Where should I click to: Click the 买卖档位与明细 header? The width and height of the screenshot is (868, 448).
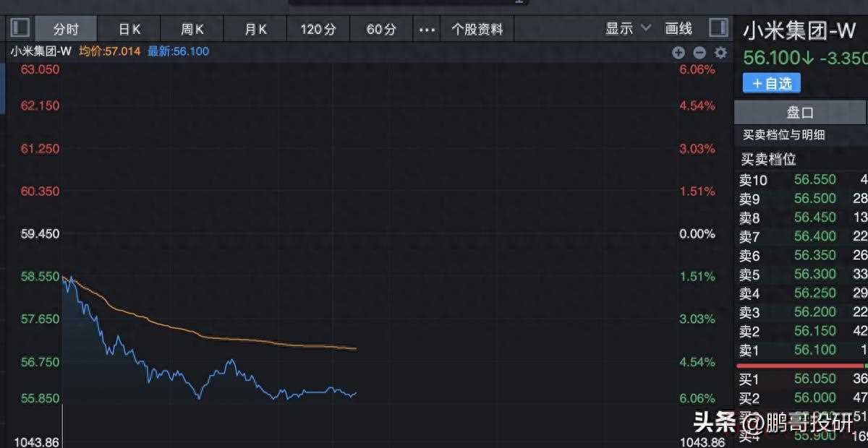pos(784,135)
